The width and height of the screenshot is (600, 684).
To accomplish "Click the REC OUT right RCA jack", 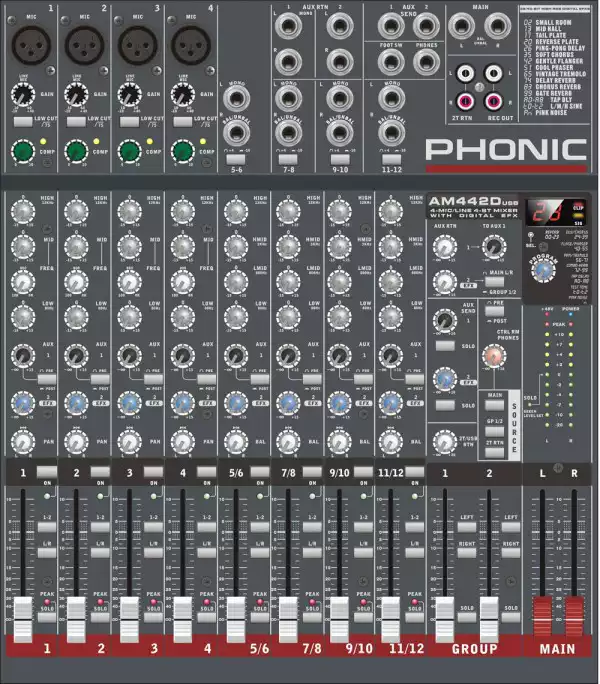I will [493, 101].
